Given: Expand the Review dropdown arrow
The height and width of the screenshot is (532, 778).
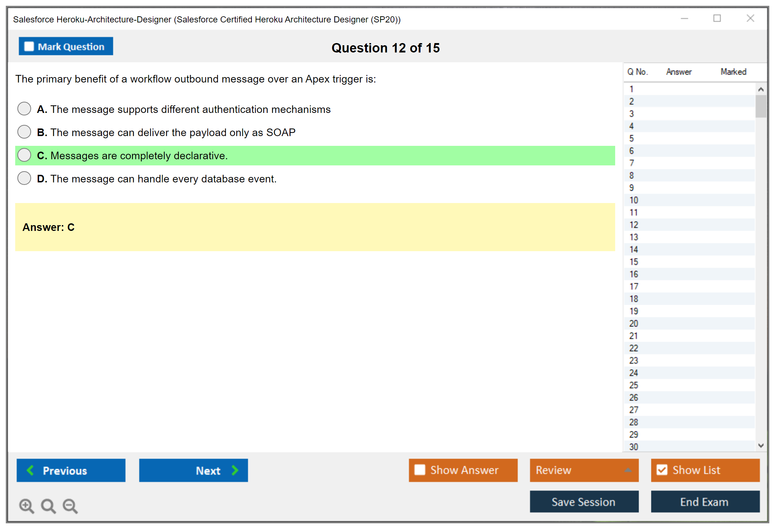Looking at the screenshot, I should pos(628,470).
